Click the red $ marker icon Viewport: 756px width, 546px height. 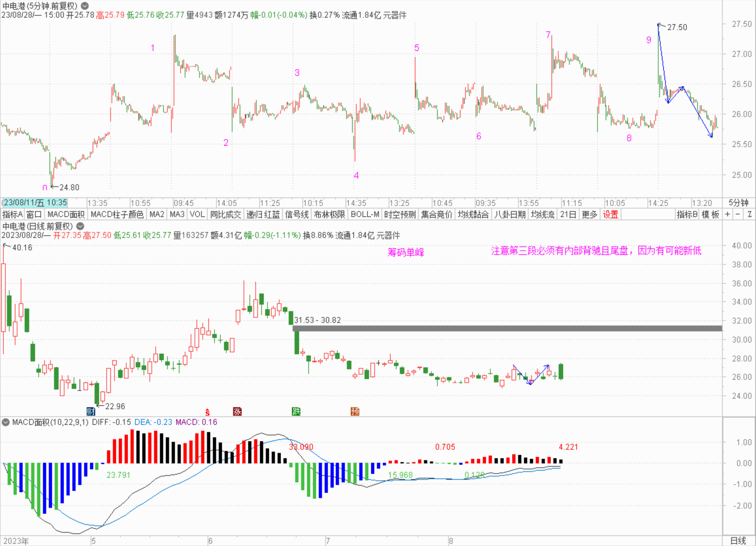click(x=207, y=412)
